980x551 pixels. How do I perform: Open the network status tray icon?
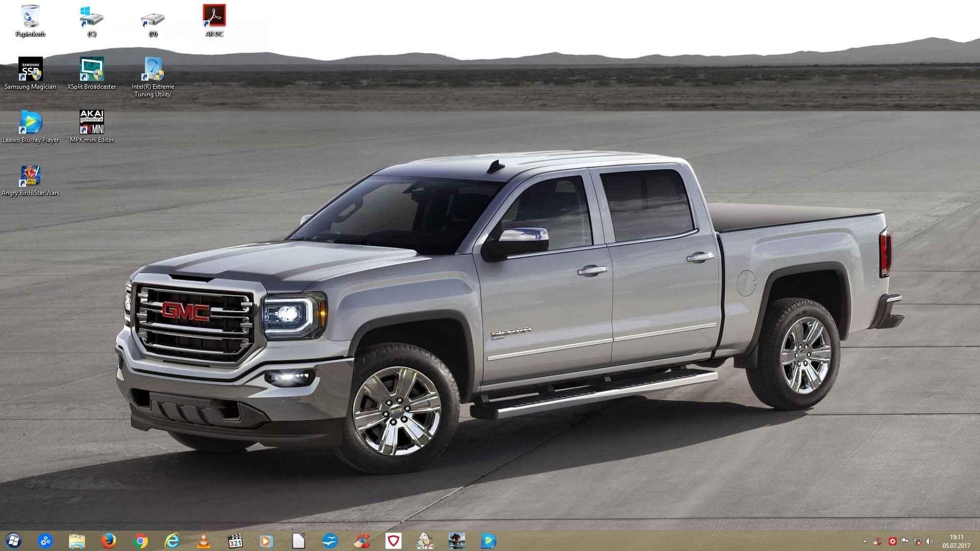pos(917,541)
